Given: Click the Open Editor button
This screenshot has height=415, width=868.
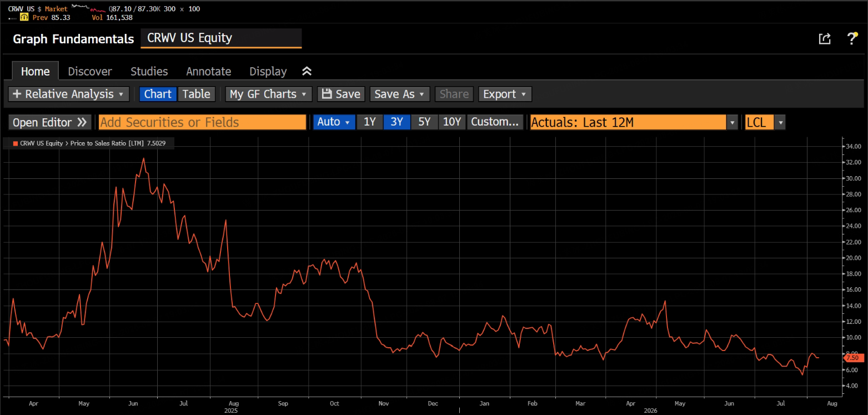Looking at the screenshot, I should click(50, 122).
